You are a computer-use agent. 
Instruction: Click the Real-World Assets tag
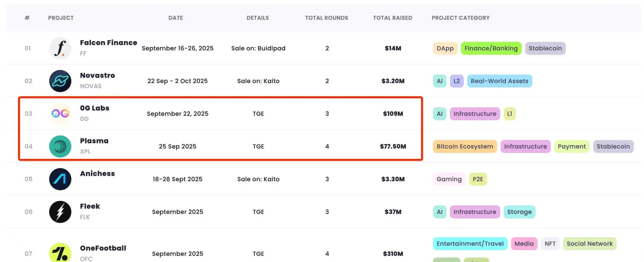(x=500, y=81)
